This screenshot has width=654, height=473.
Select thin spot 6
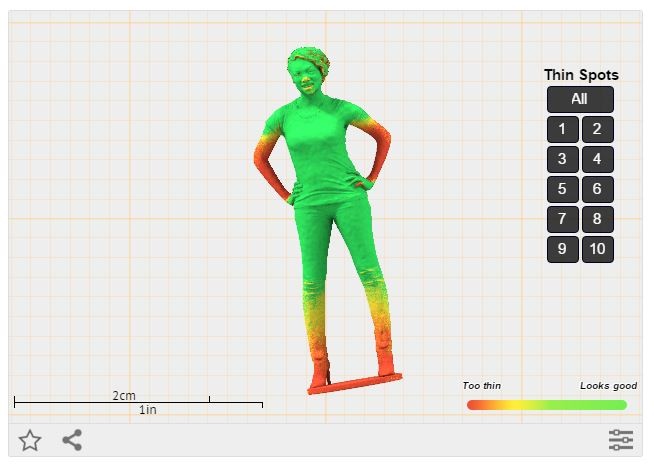pyautogui.click(x=598, y=189)
